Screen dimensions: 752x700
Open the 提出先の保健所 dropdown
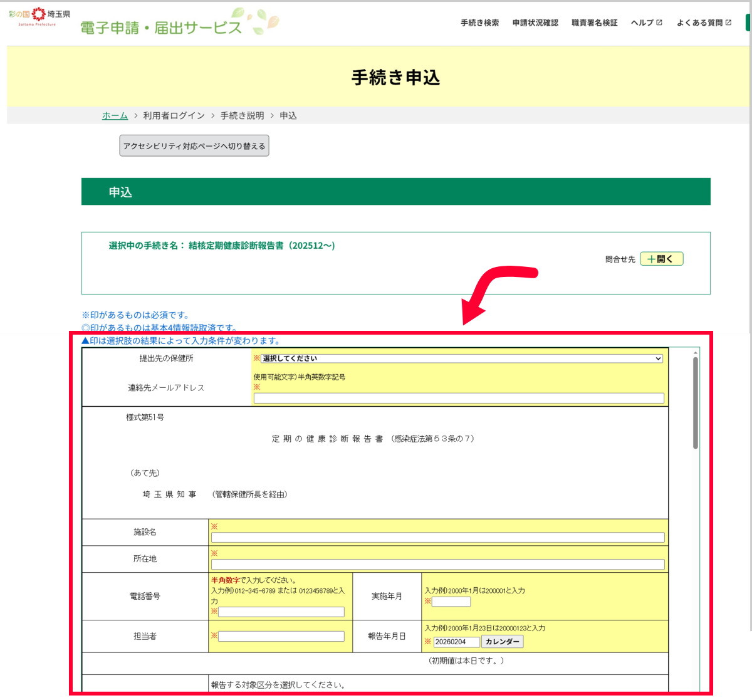(x=461, y=358)
